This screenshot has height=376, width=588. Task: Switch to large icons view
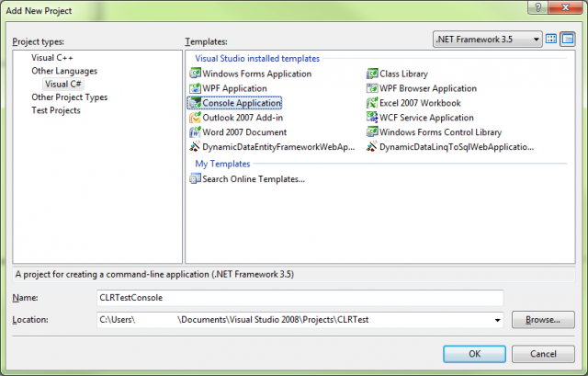tap(552, 39)
